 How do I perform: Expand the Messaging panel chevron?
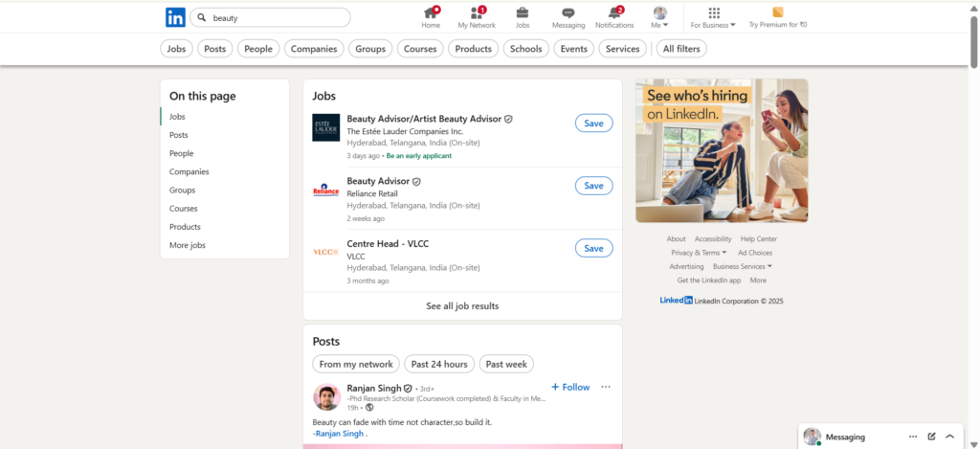pyautogui.click(x=949, y=437)
